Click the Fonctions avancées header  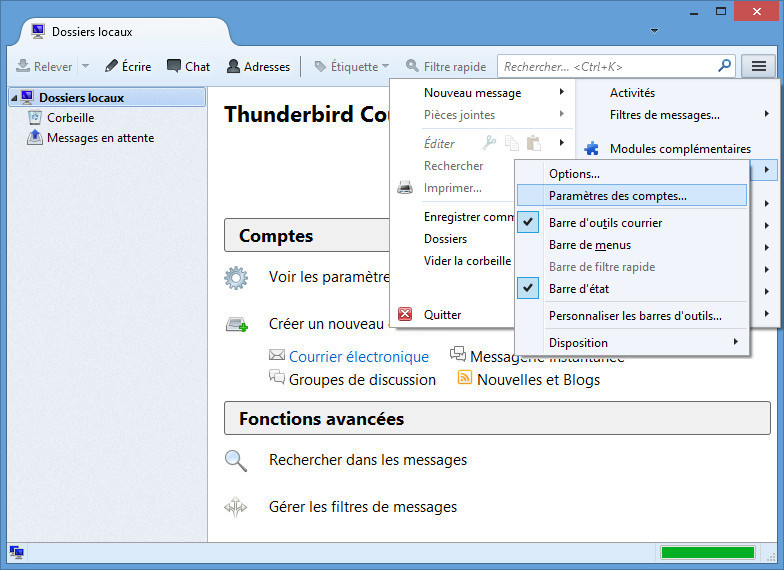[x=497, y=418]
